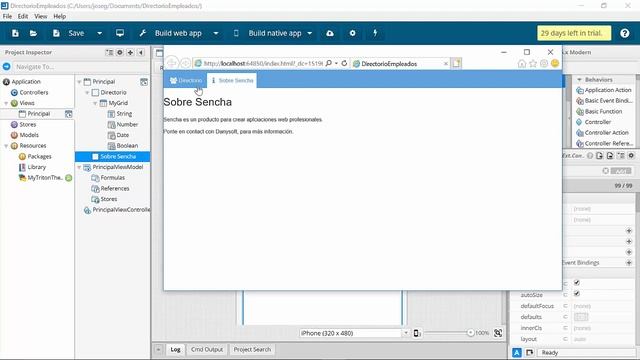
Task: Click the fit to screen zoom icon
Action: [x=498, y=333]
